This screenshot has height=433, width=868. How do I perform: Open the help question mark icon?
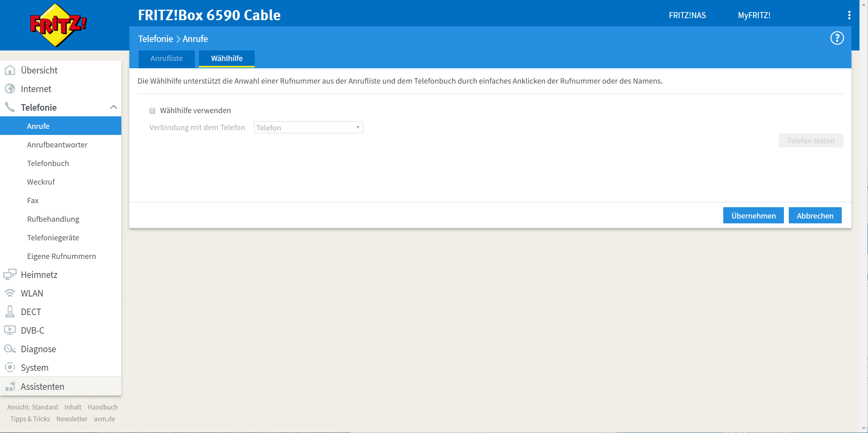(x=837, y=38)
